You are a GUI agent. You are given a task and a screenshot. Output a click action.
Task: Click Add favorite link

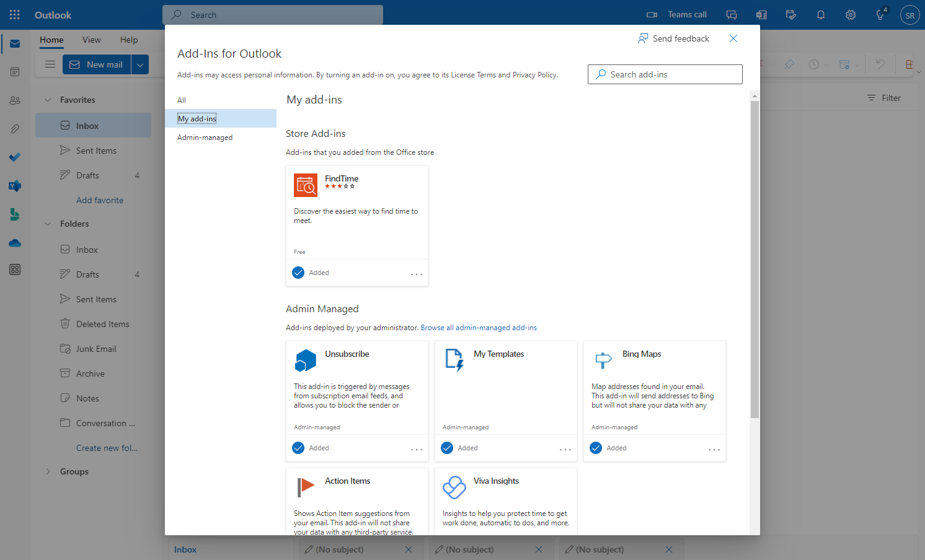pyautogui.click(x=100, y=200)
